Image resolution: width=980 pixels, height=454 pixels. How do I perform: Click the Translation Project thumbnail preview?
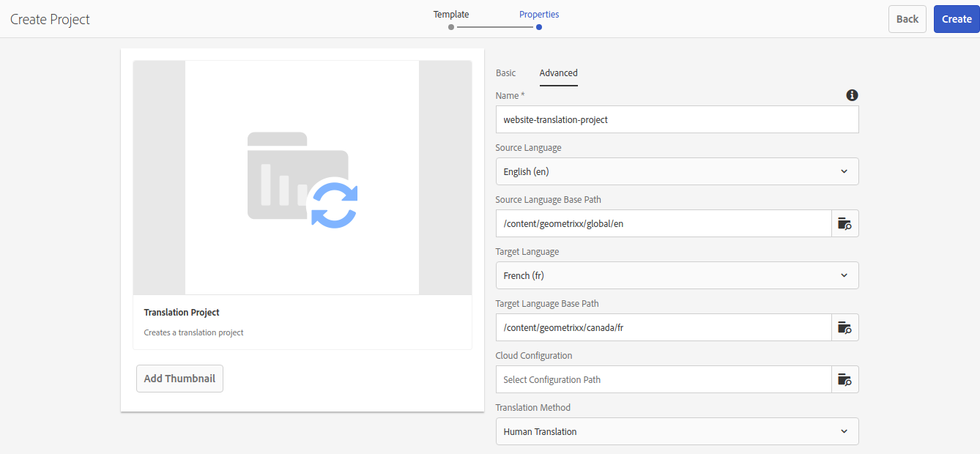pyautogui.click(x=302, y=178)
